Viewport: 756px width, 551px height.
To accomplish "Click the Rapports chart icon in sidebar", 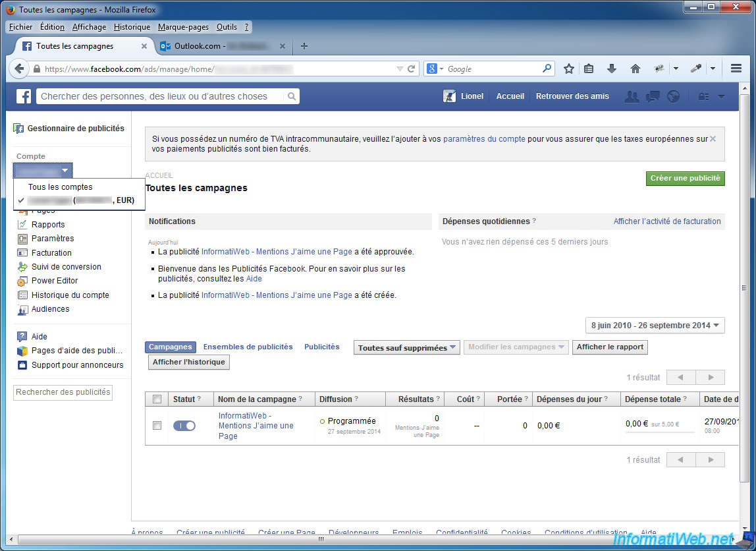I will pyautogui.click(x=22, y=224).
